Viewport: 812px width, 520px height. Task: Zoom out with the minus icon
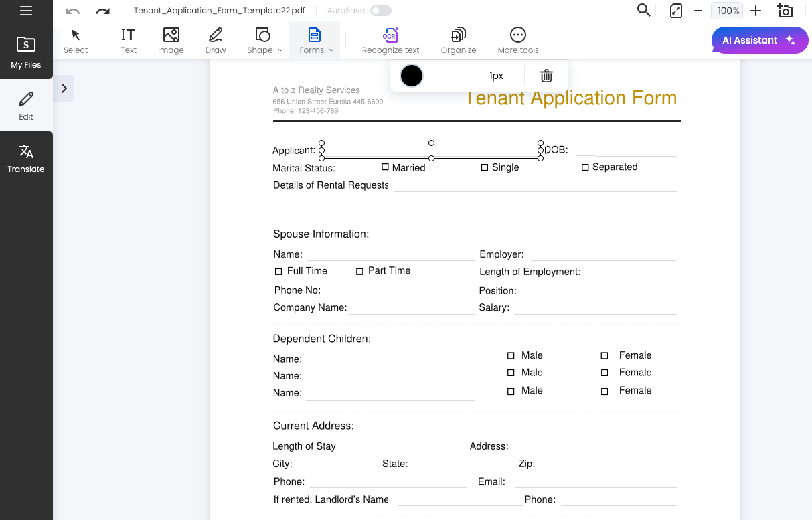click(x=698, y=11)
